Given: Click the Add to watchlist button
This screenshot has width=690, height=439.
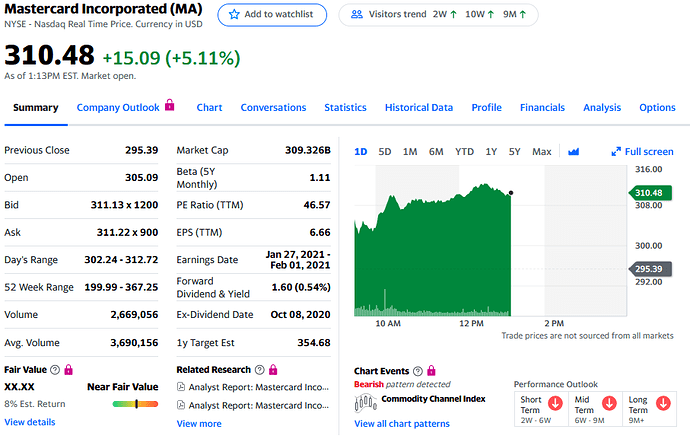Looking at the screenshot, I should [x=272, y=15].
